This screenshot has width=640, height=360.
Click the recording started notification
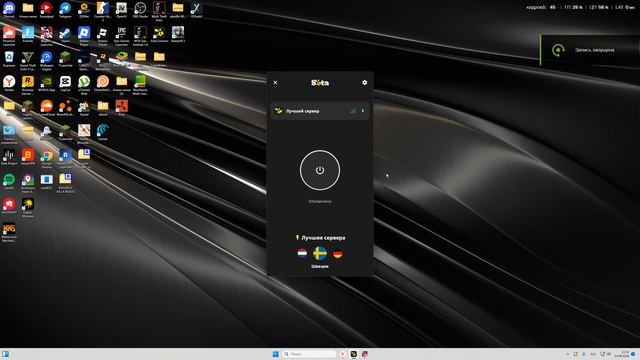[590, 50]
